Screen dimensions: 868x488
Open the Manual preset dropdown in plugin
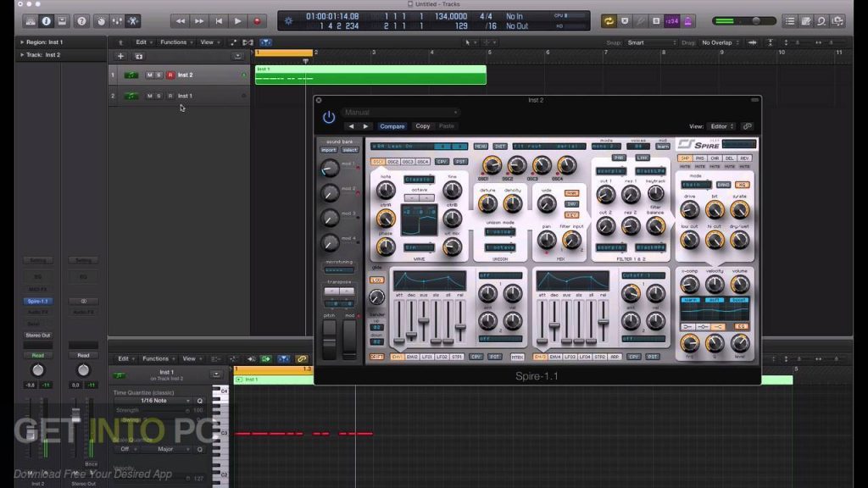(400, 113)
